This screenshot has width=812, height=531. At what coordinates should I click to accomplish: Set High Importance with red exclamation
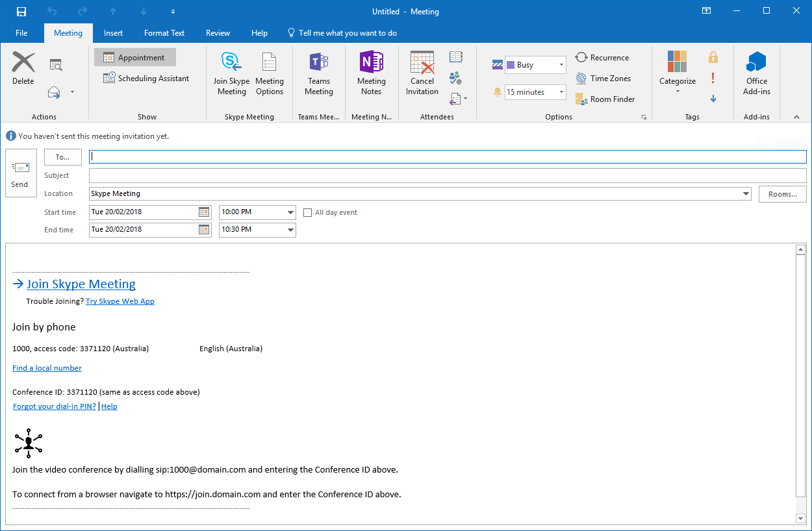point(713,78)
